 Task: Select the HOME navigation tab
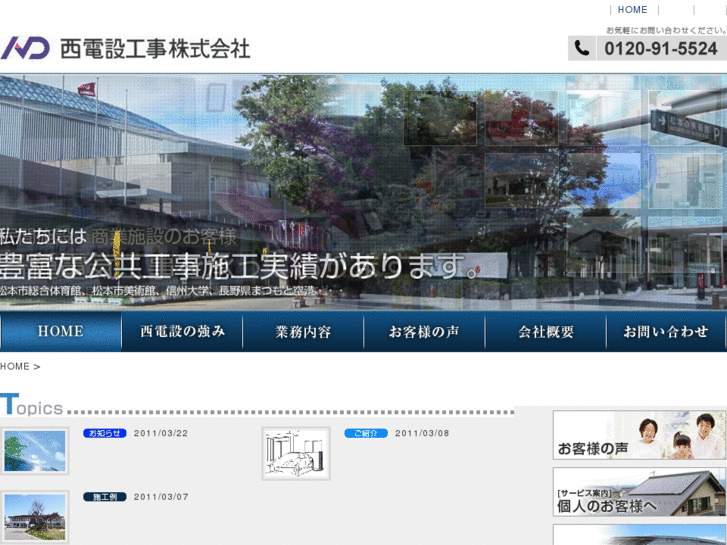click(x=61, y=331)
